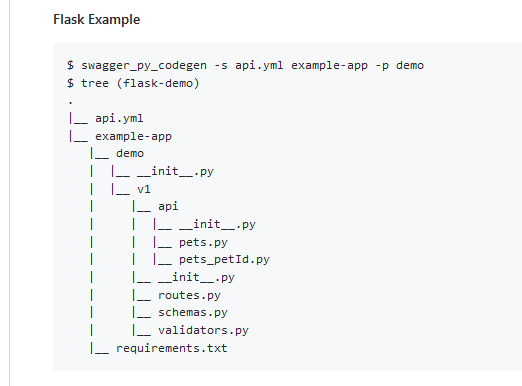Click the swagger_py_codegen command line
The image size is (522, 386).
(x=245, y=65)
